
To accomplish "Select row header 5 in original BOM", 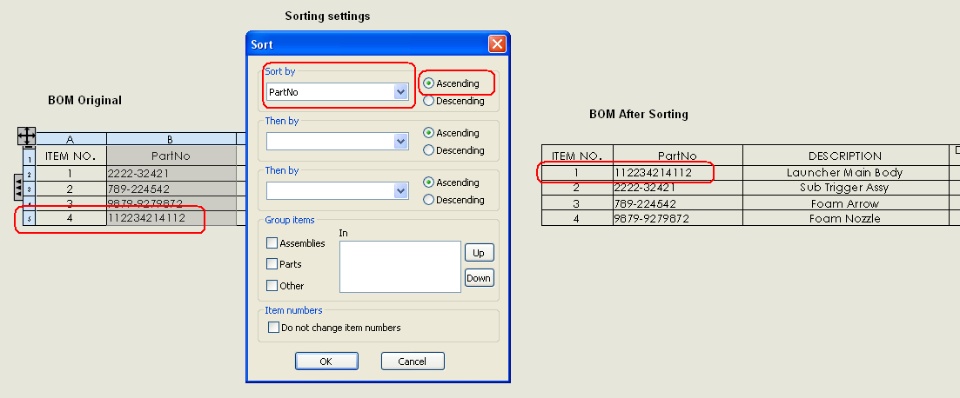I will [29, 219].
